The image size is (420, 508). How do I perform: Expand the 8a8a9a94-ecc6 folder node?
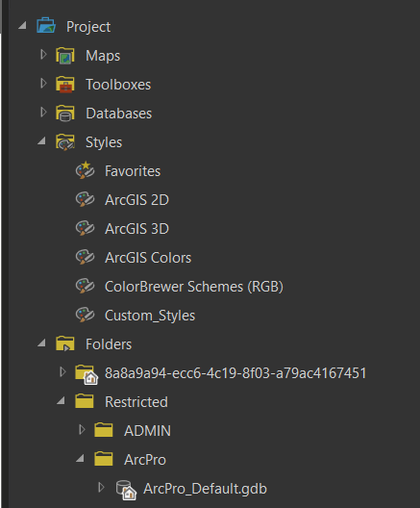click(62, 372)
